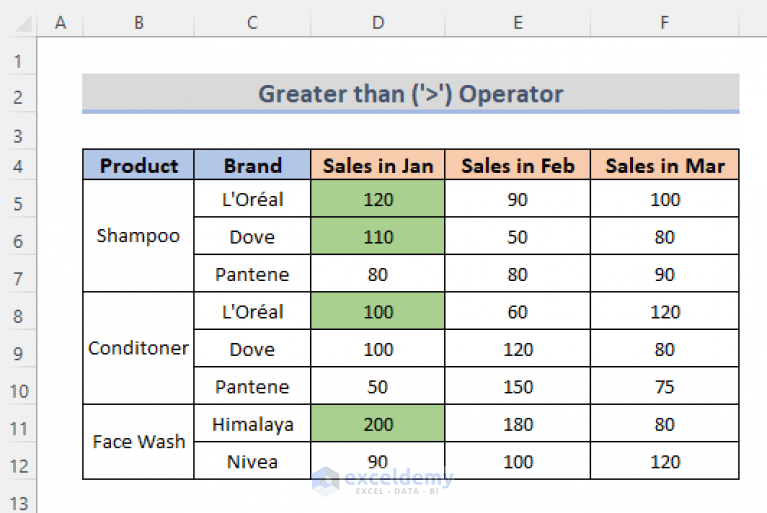Click the Dove cell in row 9
Viewport: 767px width, 513px height.
[x=252, y=349]
